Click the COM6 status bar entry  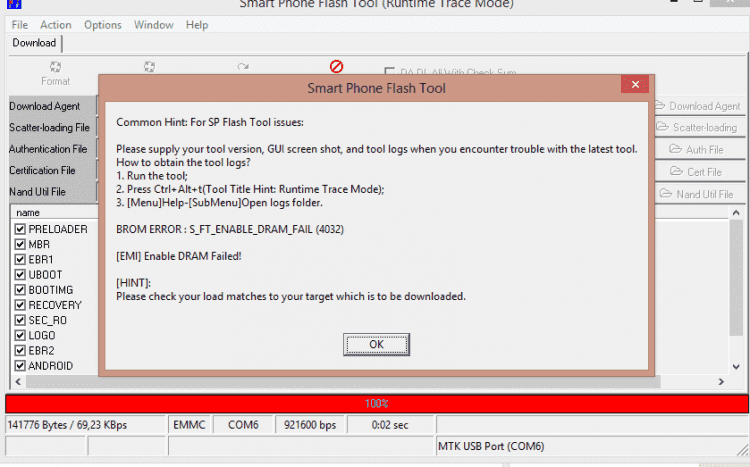tap(243, 425)
